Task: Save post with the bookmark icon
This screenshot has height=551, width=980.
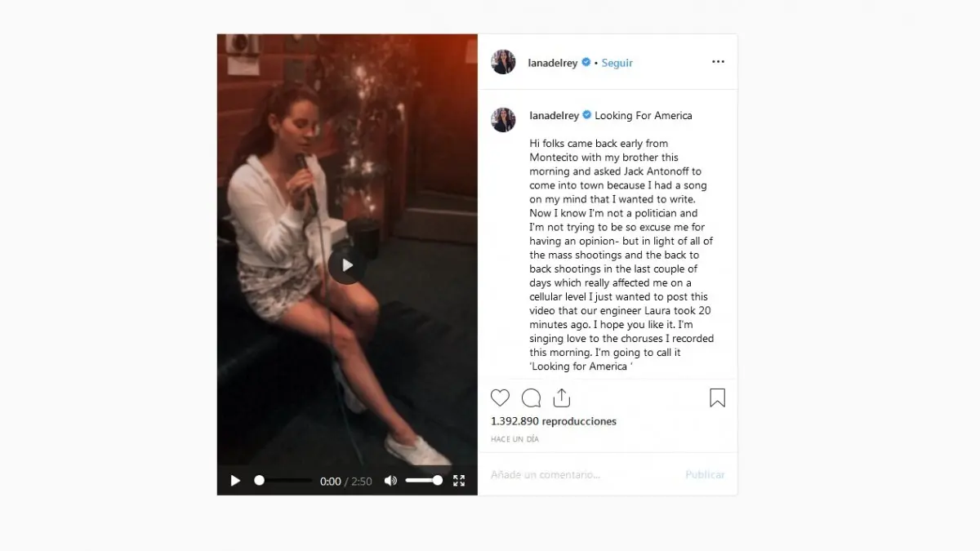Action: point(717,398)
